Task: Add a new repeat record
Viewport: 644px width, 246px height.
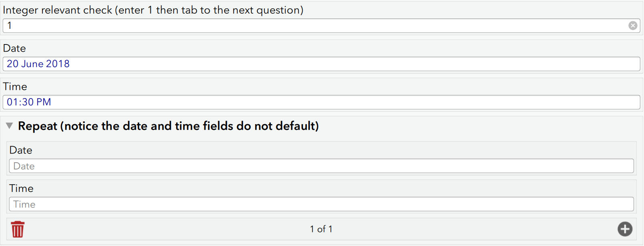Action: (625, 229)
